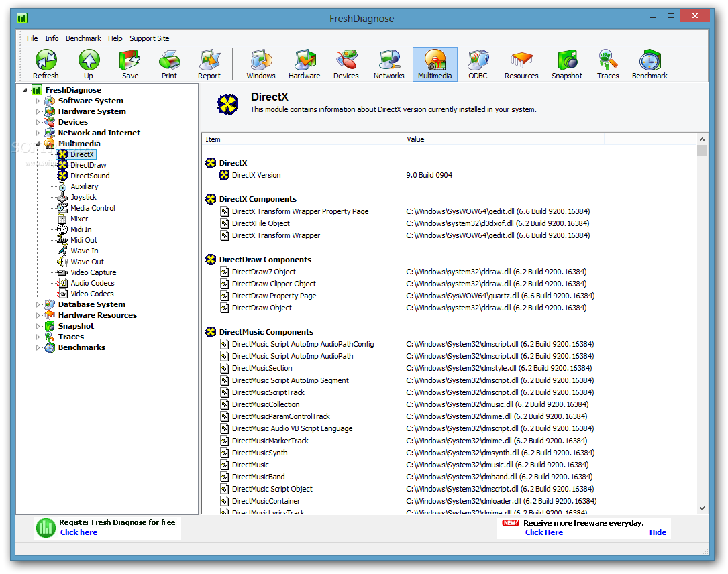Select Wave In tree item
The image size is (728, 574).
coord(85,251)
